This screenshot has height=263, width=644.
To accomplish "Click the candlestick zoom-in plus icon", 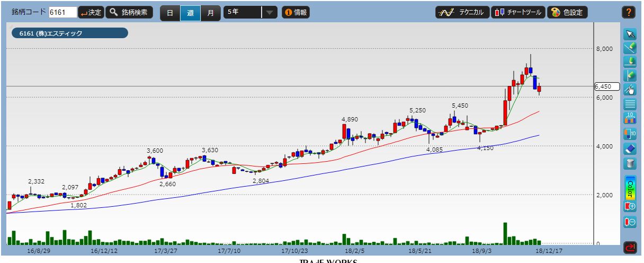I will [630, 206].
